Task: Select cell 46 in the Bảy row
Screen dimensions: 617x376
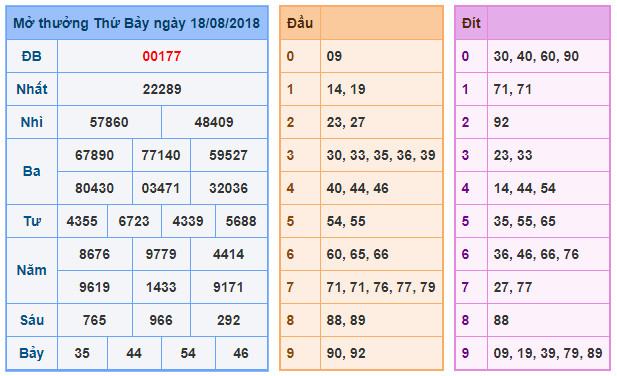Action: coord(241,354)
